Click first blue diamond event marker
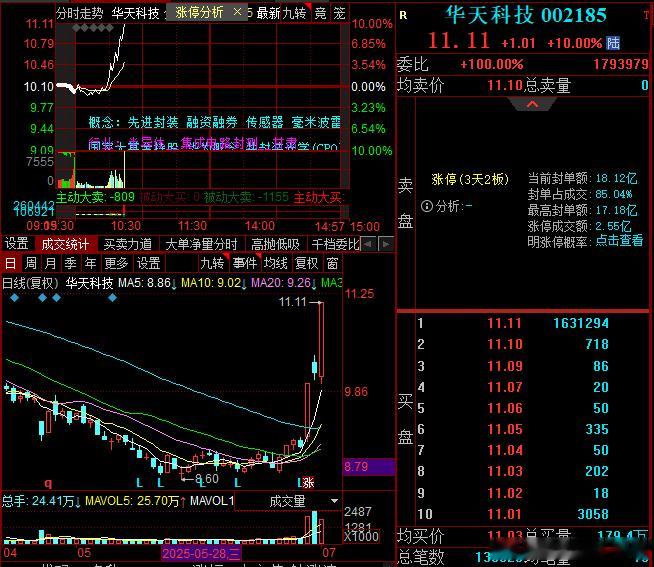Image resolution: width=654 pixels, height=567 pixels. coord(15,298)
